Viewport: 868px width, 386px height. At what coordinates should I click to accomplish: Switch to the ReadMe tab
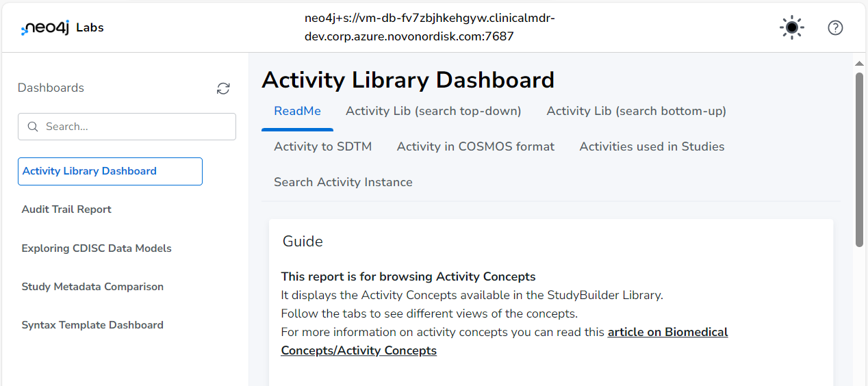297,111
